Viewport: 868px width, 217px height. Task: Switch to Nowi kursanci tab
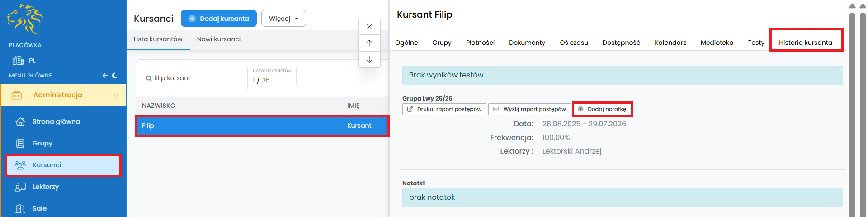(x=218, y=39)
